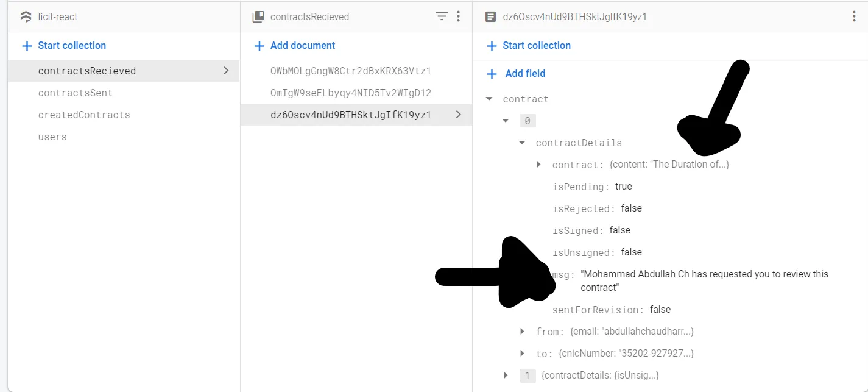Open document OWbMOLgGngW8Ctr2dBxKRX63Vtz1
Image resolution: width=868 pixels, height=392 pixels.
coord(356,71)
